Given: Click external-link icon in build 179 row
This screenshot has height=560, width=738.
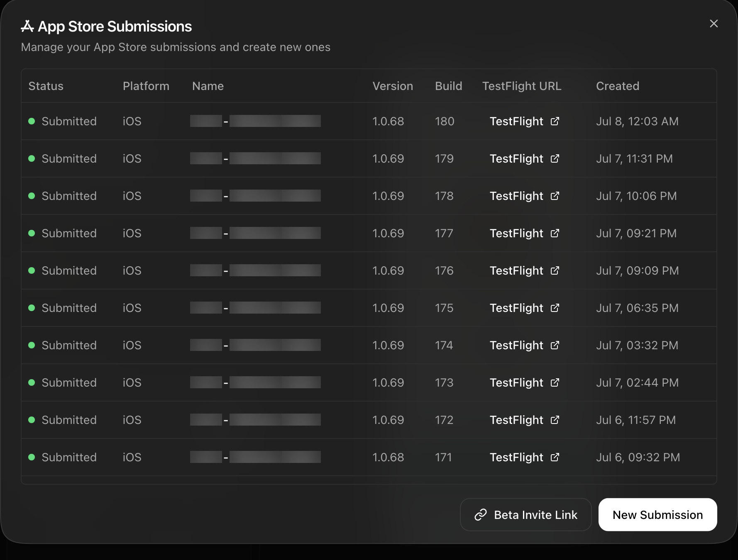Looking at the screenshot, I should (x=555, y=158).
